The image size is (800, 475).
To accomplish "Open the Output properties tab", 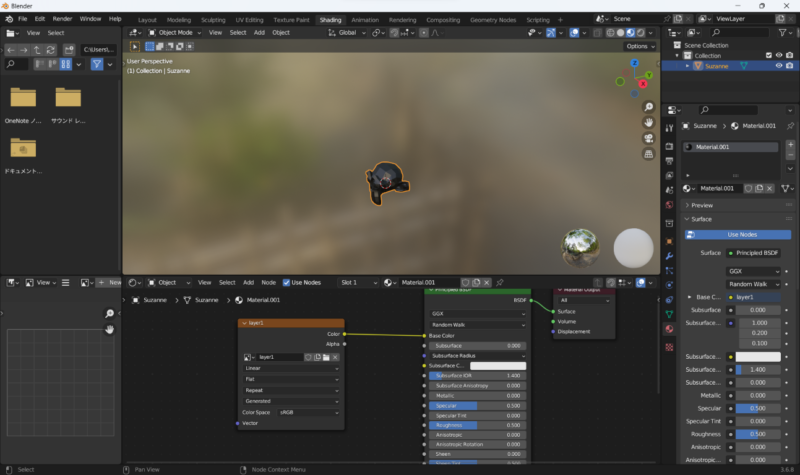I will [x=669, y=161].
